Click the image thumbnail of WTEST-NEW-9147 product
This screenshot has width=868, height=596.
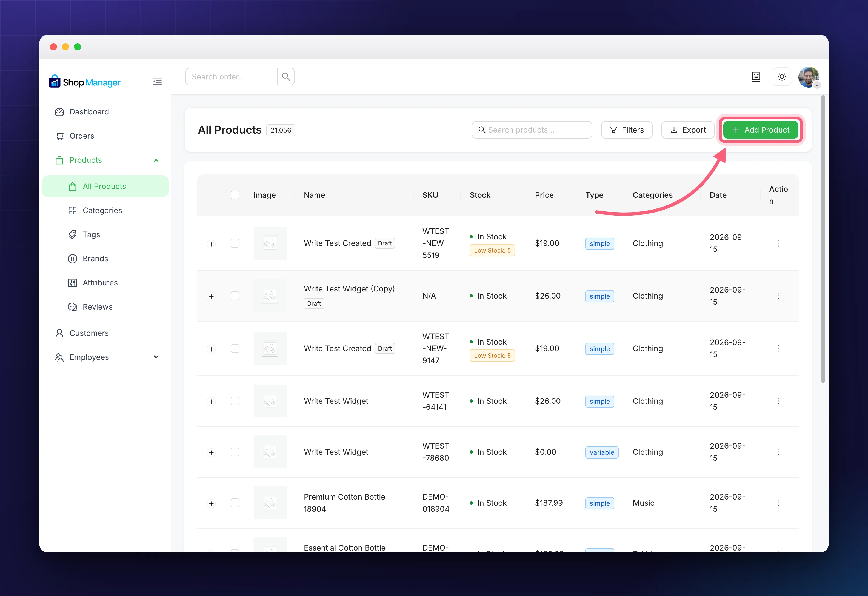[270, 348]
